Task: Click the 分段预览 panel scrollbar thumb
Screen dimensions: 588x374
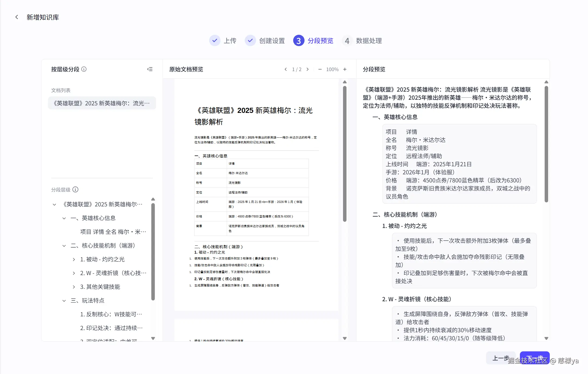Action: point(546,144)
